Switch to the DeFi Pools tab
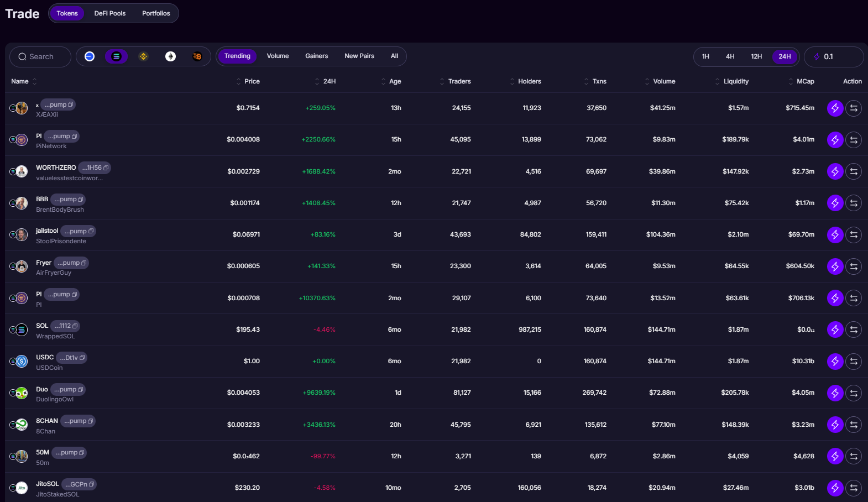The image size is (868, 502). coord(110,13)
